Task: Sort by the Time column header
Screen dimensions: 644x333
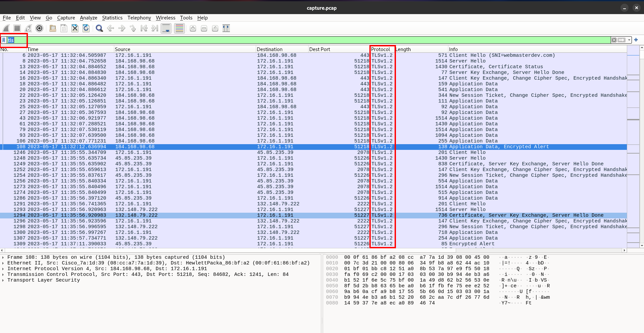Action: 70,49
